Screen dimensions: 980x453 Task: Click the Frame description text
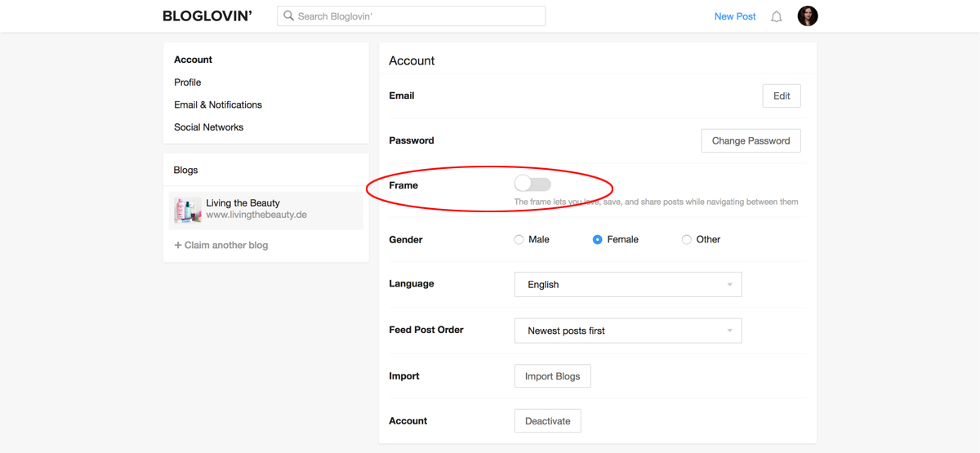click(x=656, y=202)
